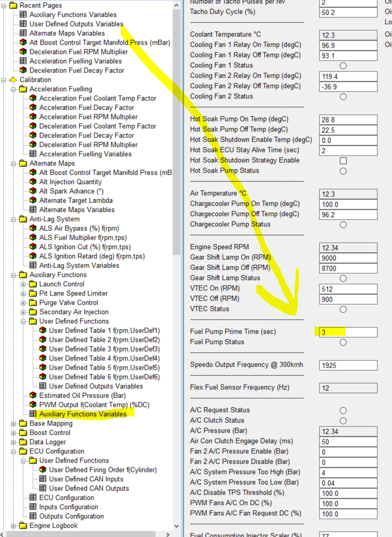
Task: Expand the Pit Lane Speed Limiter node
Action: (x=23, y=293)
